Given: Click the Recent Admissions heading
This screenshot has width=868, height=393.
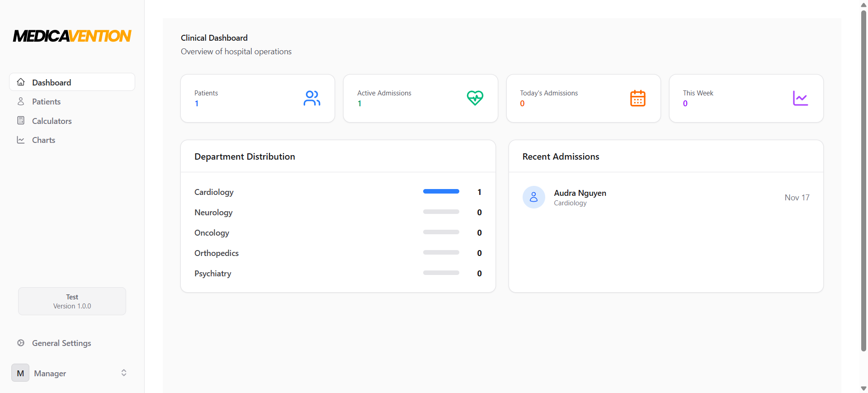Looking at the screenshot, I should click(x=561, y=156).
